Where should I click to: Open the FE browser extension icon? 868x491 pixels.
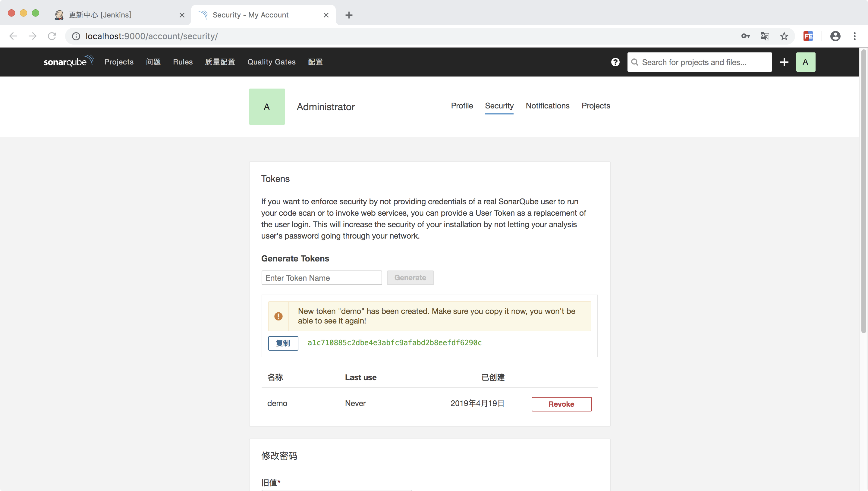pyautogui.click(x=808, y=36)
